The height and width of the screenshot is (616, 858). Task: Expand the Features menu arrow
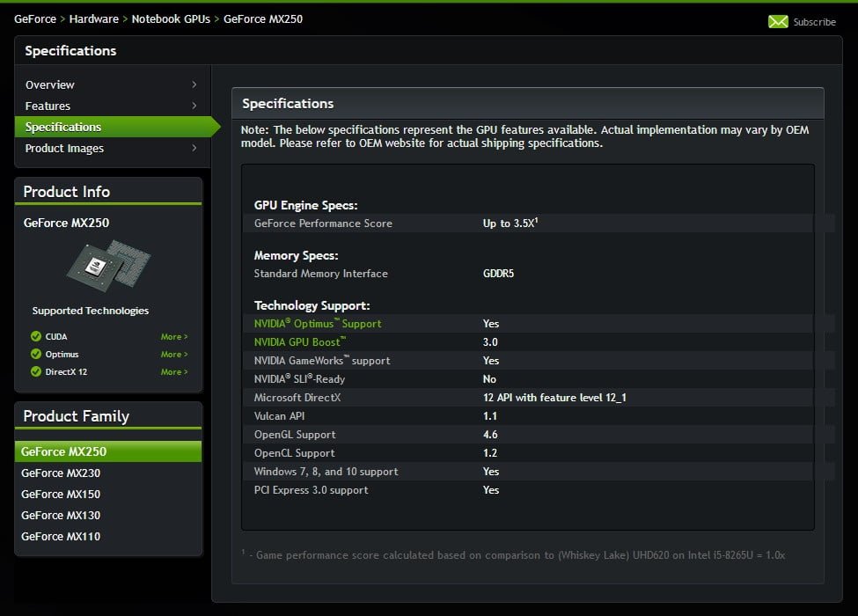click(x=194, y=106)
